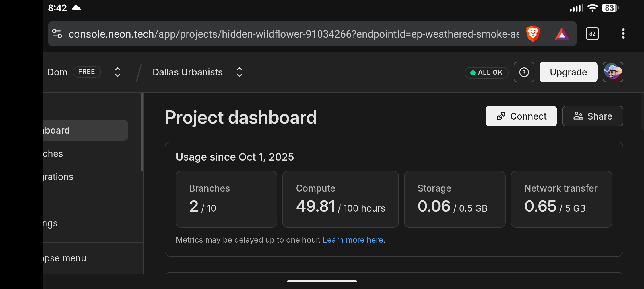644x289 pixels.
Task: Expand the Dom organization switcher
Action: (x=117, y=72)
